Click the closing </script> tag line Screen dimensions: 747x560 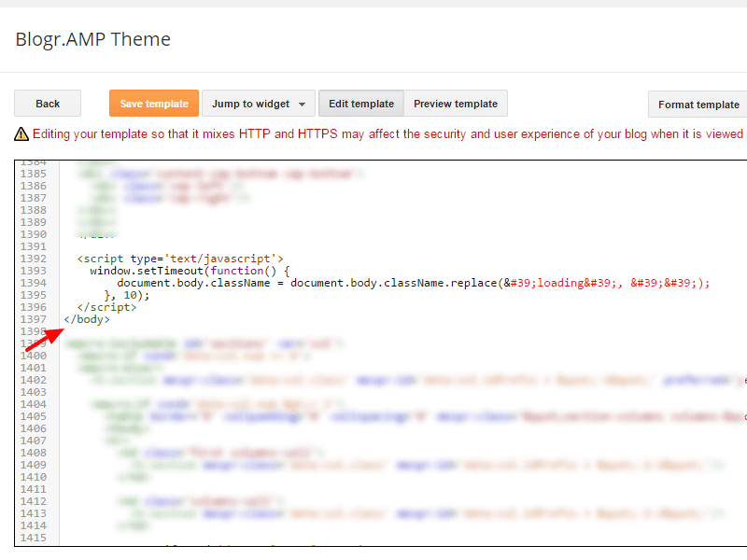pyautogui.click(x=106, y=307)
